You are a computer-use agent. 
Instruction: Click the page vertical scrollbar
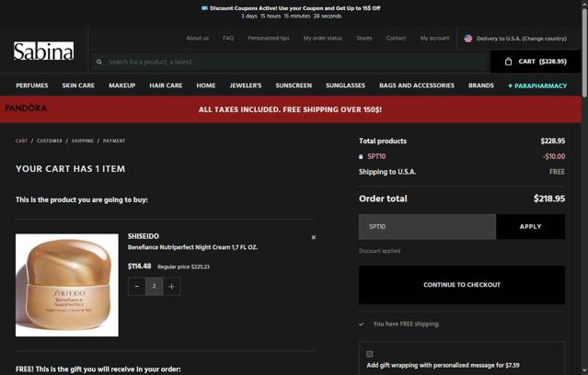[x=584, y=52]
